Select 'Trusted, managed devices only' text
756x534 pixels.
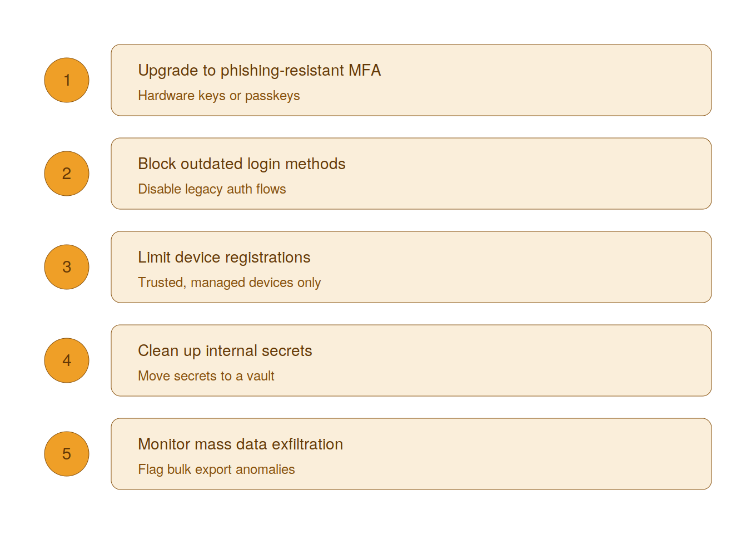[229, 283]
